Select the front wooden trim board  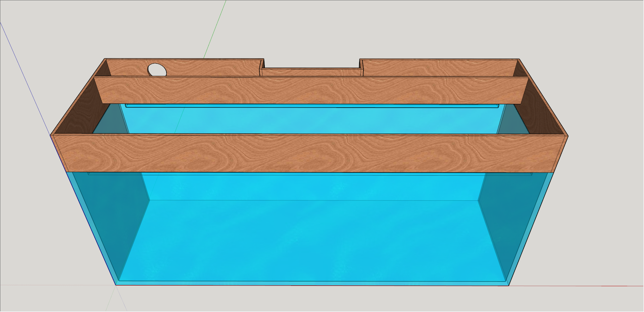click(x=309, y=153)
